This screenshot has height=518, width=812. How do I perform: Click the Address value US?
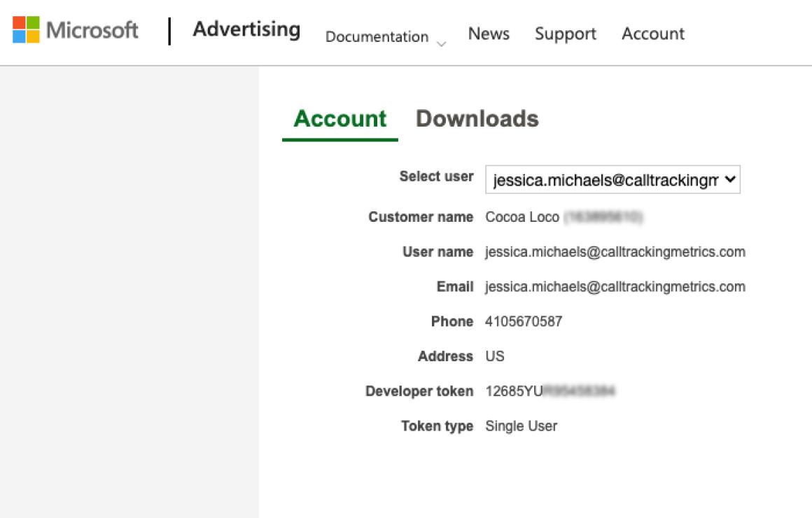(x=495, y=356)
